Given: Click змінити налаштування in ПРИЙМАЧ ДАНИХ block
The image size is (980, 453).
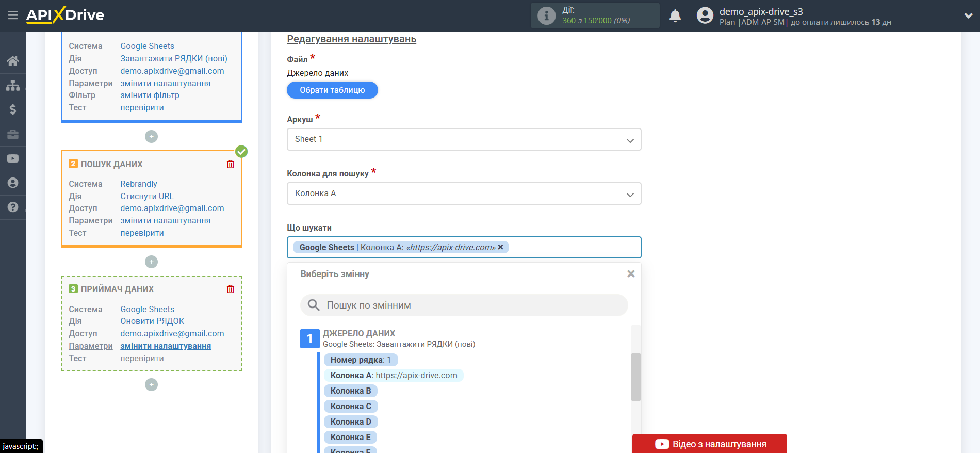Looking at the screenshot, I should (166, 346).
